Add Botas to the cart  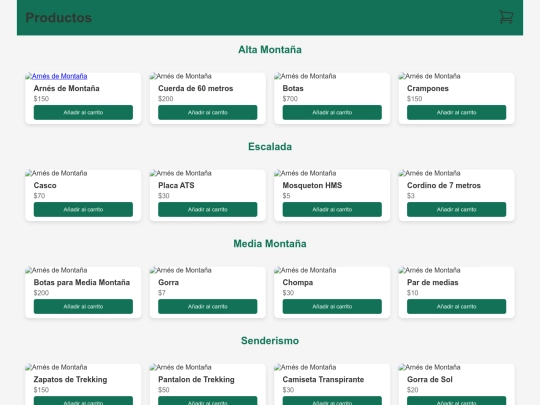click(332, 112)
